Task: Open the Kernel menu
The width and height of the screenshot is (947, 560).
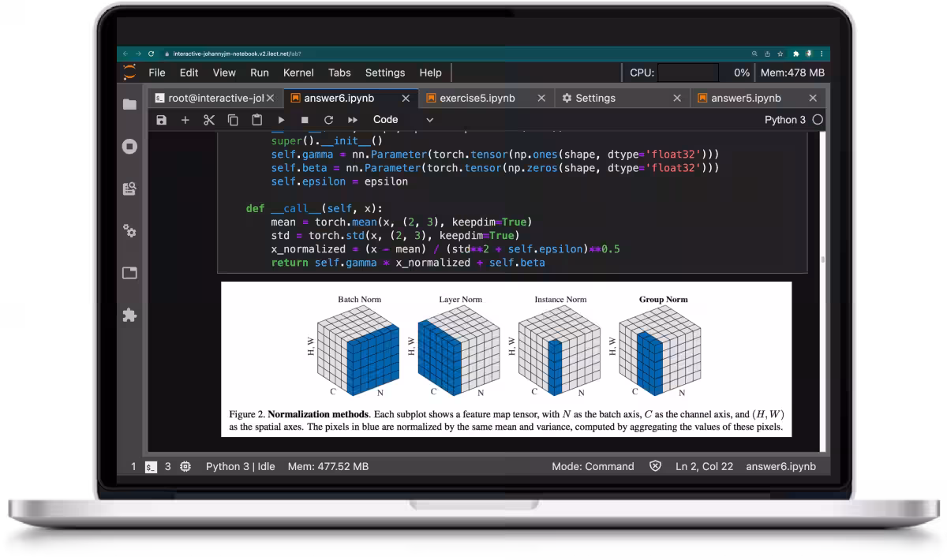Action: coord(298,73)
